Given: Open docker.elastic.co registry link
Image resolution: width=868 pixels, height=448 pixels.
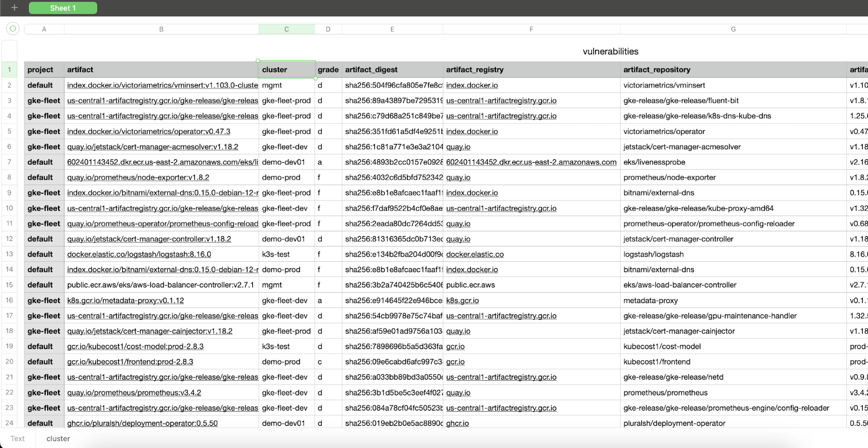Looking at the screenshot, I should click(x=475, y=254).
